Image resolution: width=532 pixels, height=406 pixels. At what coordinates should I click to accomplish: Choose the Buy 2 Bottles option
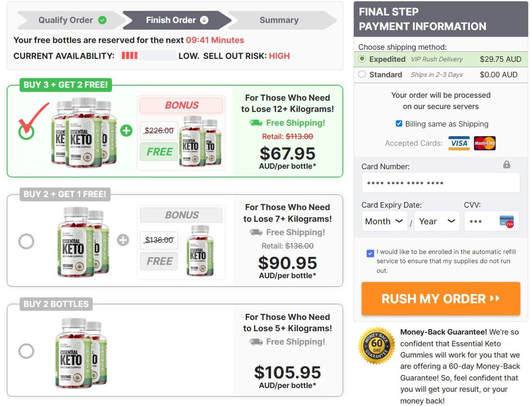27,351
